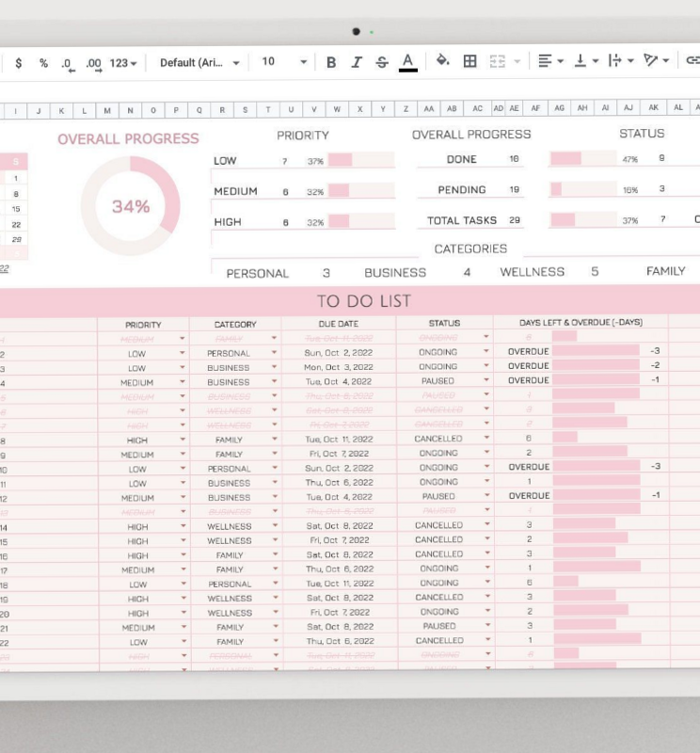Screen dimensions: 700x753
Task: Open horizontal align options
Action: 550,61
